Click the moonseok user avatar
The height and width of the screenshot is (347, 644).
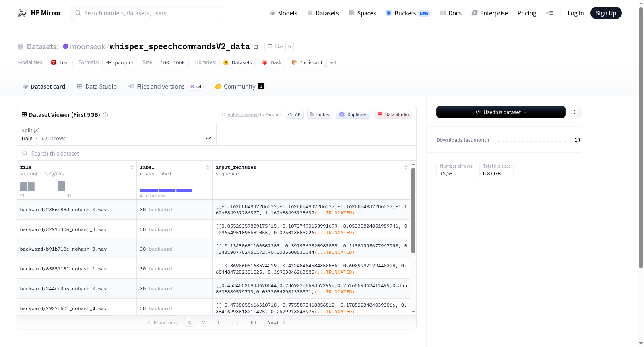tap(66, 46)
